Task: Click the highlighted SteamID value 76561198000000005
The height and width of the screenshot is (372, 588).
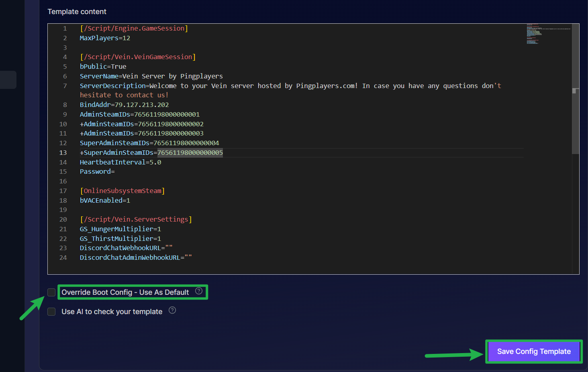Action: (190, 153)
